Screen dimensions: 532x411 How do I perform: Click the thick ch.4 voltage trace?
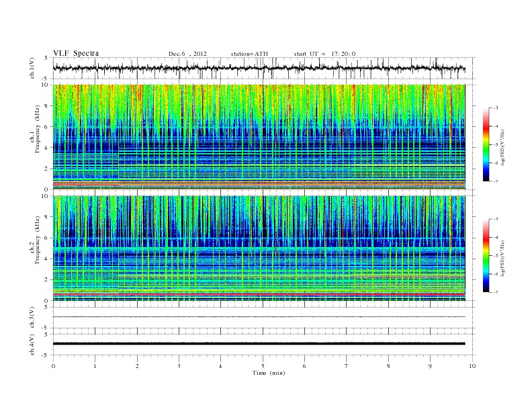(259, 344)
